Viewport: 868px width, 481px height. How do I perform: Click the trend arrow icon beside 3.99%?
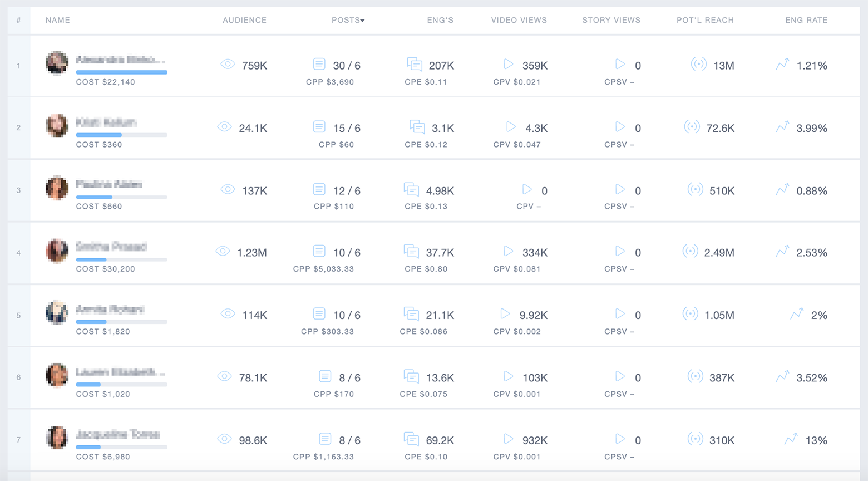point(782,127)
